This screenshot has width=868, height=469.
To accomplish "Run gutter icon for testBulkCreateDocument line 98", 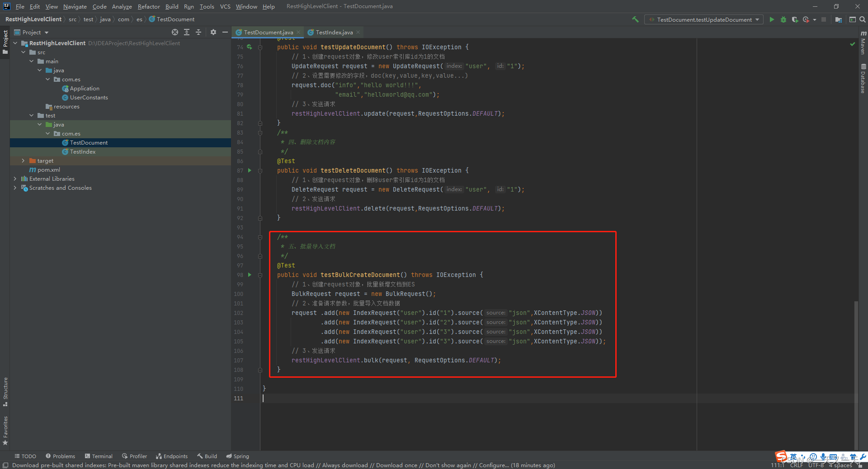I will tap(250, 275).
